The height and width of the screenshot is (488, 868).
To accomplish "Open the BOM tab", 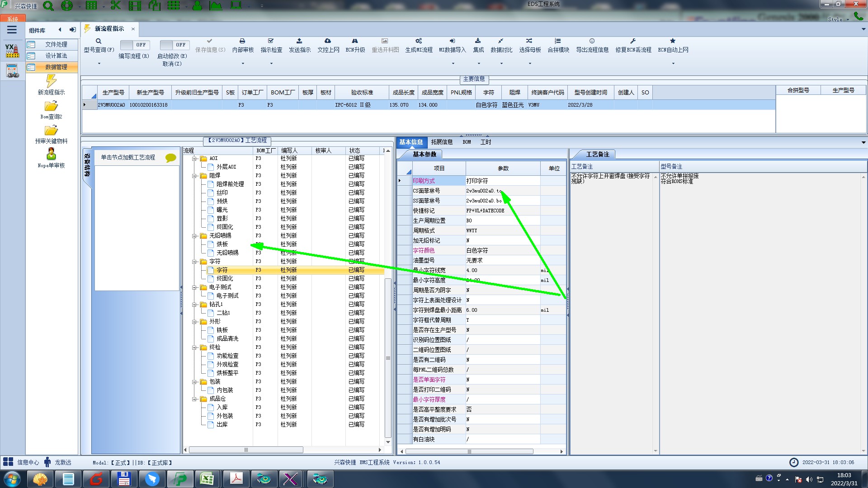I will coord(467,142).
